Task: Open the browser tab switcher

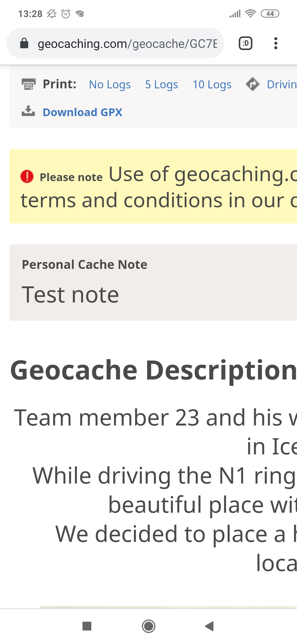Action: (x=245, y=43)
